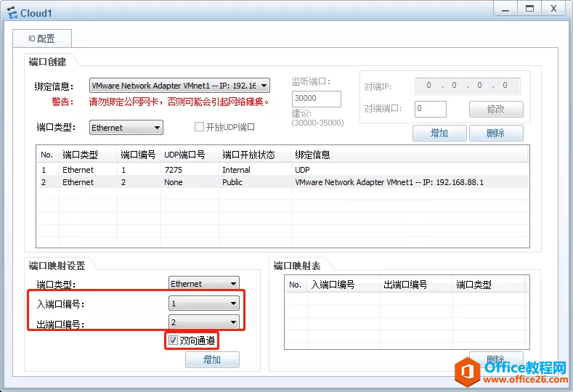573x392 pixels.
Task: Enable the 开放UDP端口 checkbox
Action: 199,127
